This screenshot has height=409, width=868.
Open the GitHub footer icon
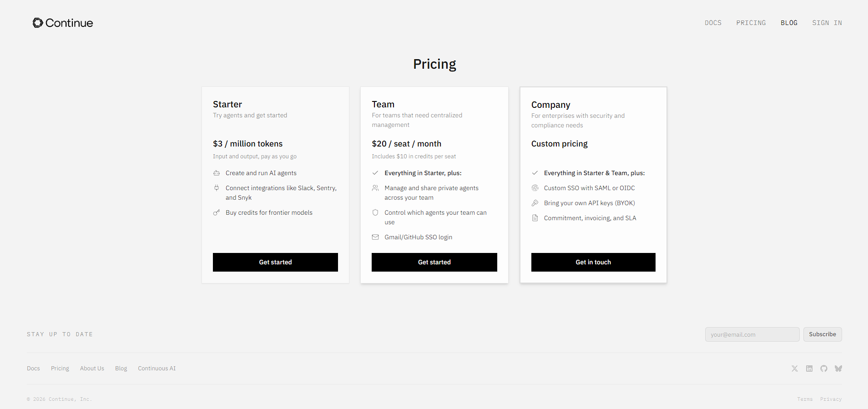(x=824, y=369)
